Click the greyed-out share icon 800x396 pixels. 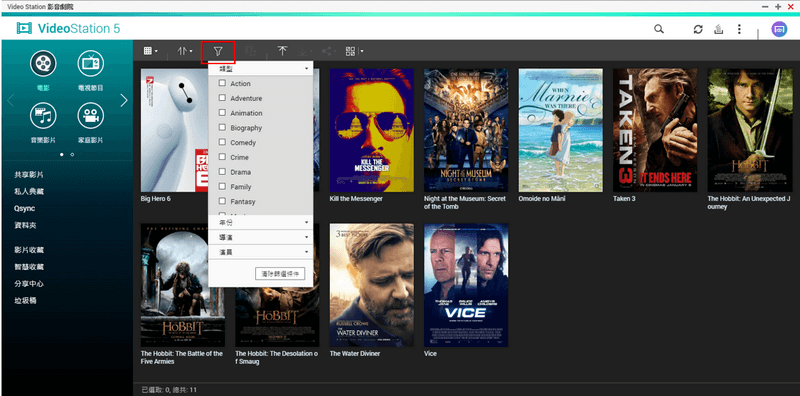click(327, 51)
